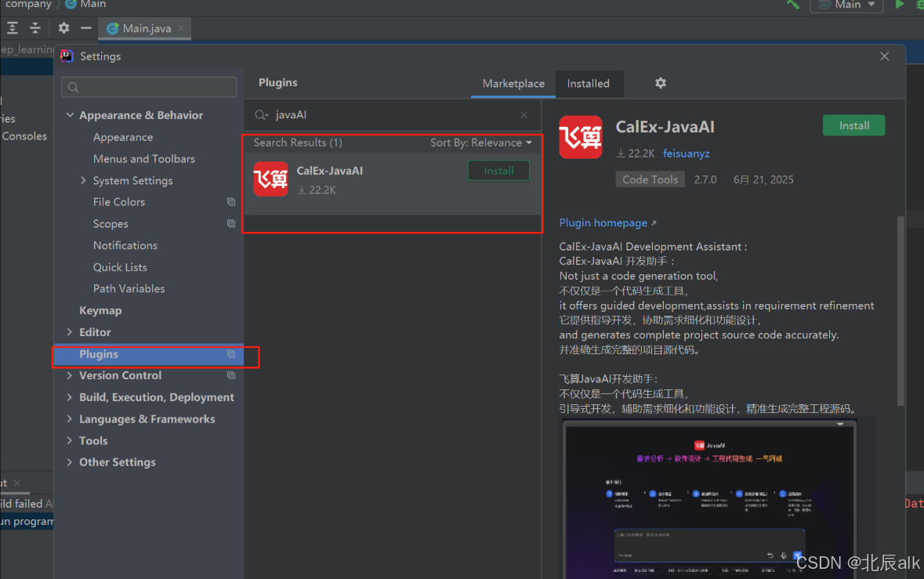This screenshot has width=924, height=579.
Task: Select Path Variables settings item
Action: click(x=129, y=288)
